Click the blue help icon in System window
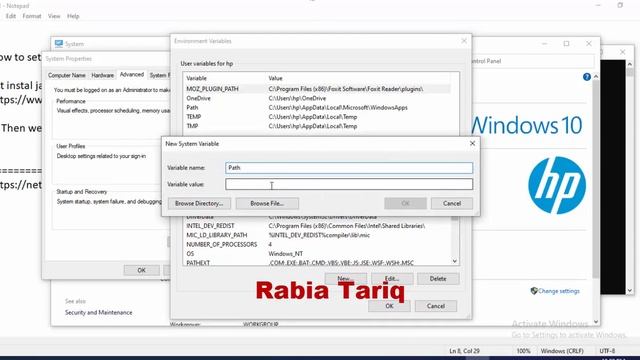The width and height of the screenshot is (640, 360). 587,77
